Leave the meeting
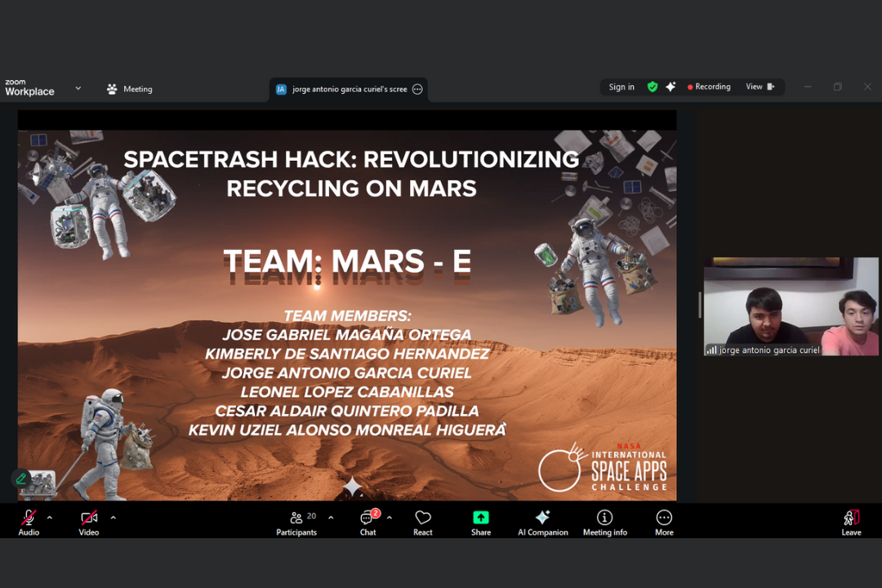Screen dimensions: 882x588 point(851,522)
